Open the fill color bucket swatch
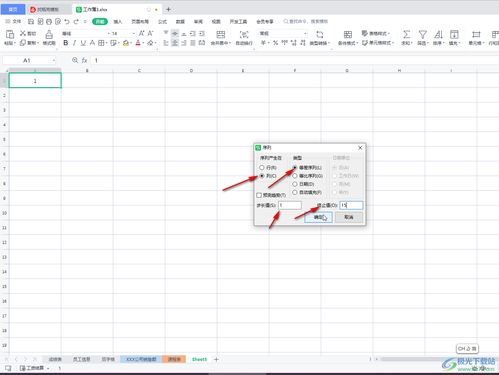This screenshot has width=499, height=375. 126,43
